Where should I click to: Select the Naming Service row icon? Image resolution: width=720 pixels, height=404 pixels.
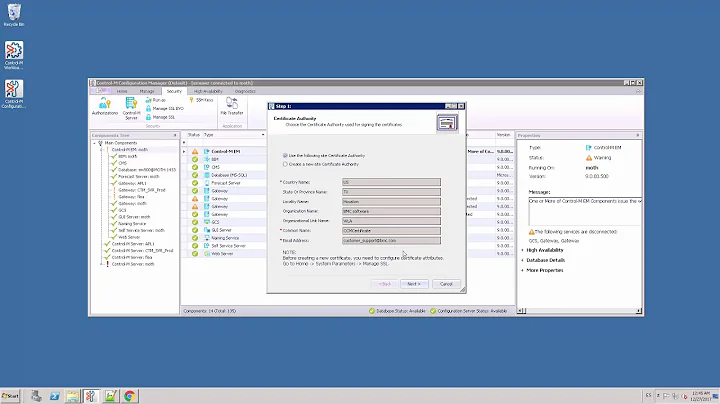point(207,238)
